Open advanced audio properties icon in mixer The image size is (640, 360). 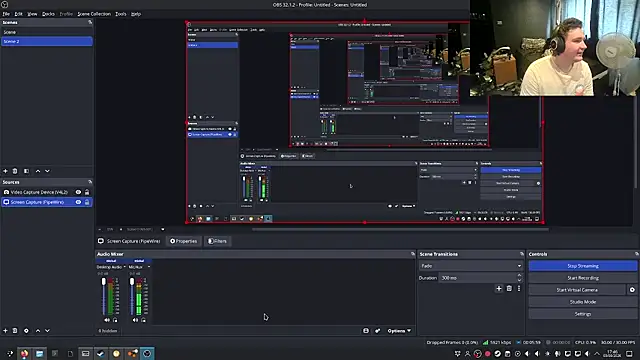(x=378, y=331)
